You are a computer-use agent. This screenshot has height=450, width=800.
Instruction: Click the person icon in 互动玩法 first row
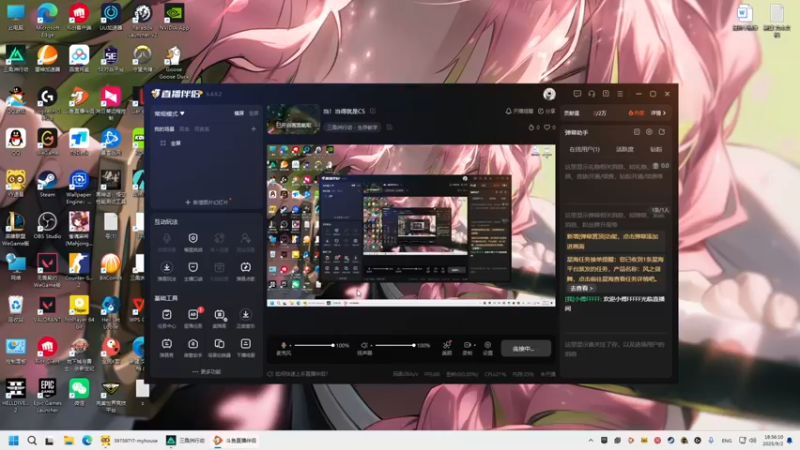[x=245, y=238]
